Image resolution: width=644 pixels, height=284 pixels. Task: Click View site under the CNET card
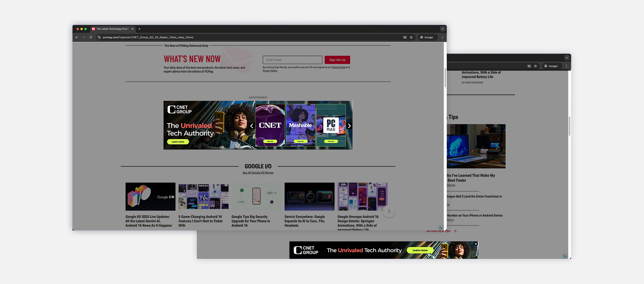[270, 141]
